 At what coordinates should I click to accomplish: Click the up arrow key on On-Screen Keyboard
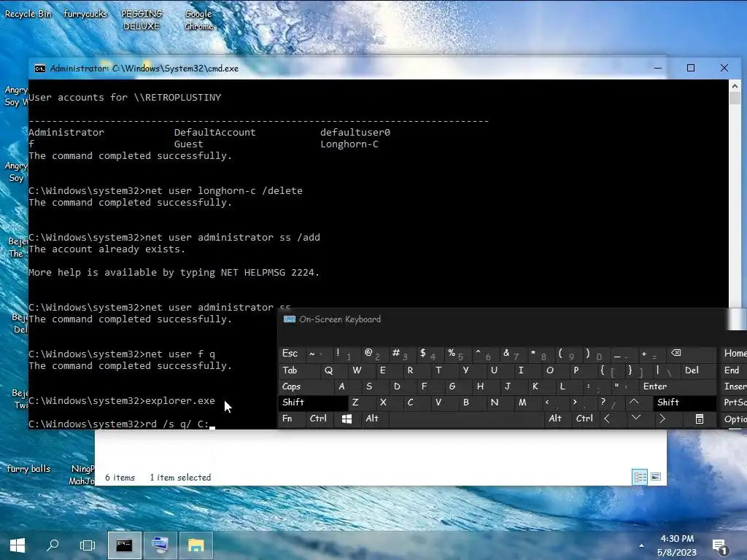tap(634, 402)
